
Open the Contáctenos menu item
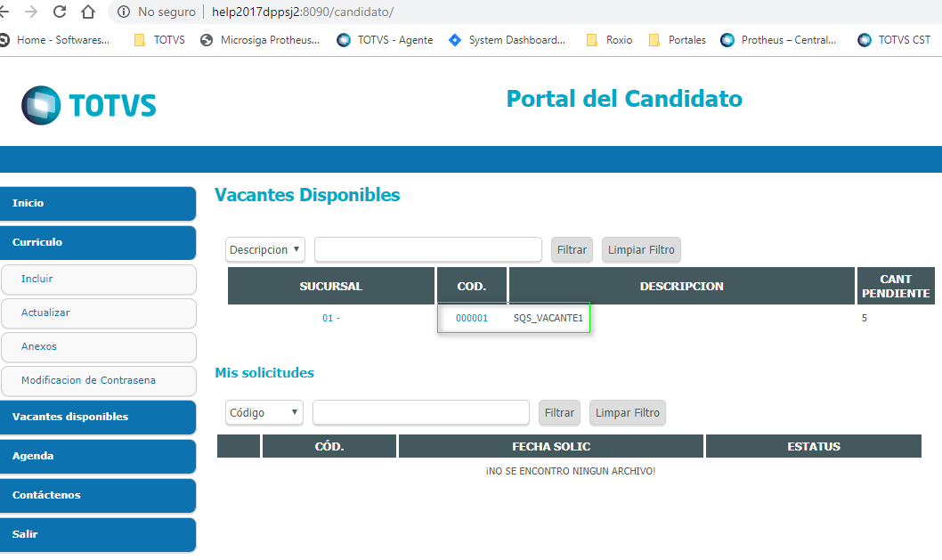[x=98, y=494]
